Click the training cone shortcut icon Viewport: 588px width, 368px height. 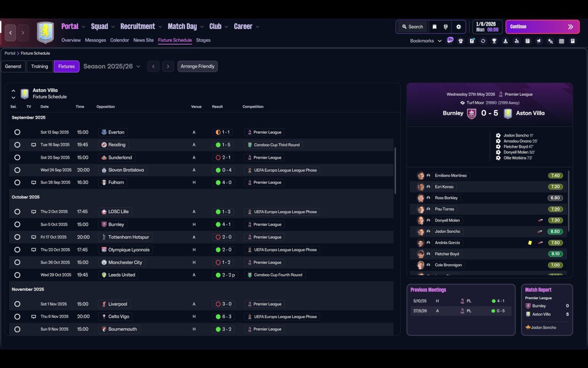pyautogui.click(x=505, y=41)
